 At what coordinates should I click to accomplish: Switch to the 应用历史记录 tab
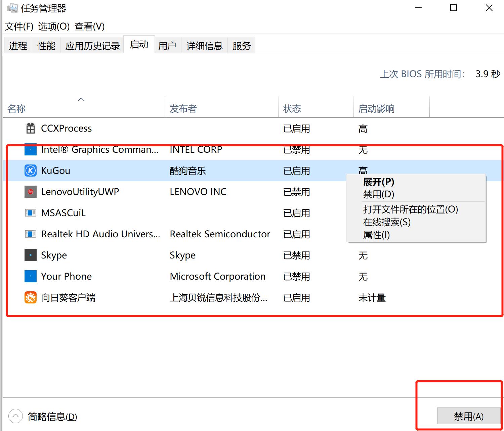[x=92, y=46]
